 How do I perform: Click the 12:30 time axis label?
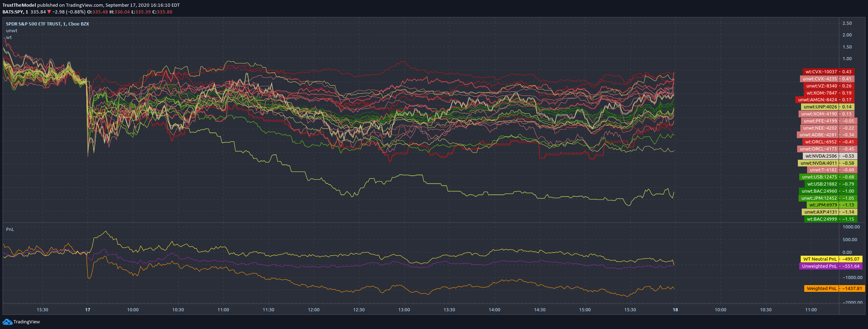tap(359, 310)
